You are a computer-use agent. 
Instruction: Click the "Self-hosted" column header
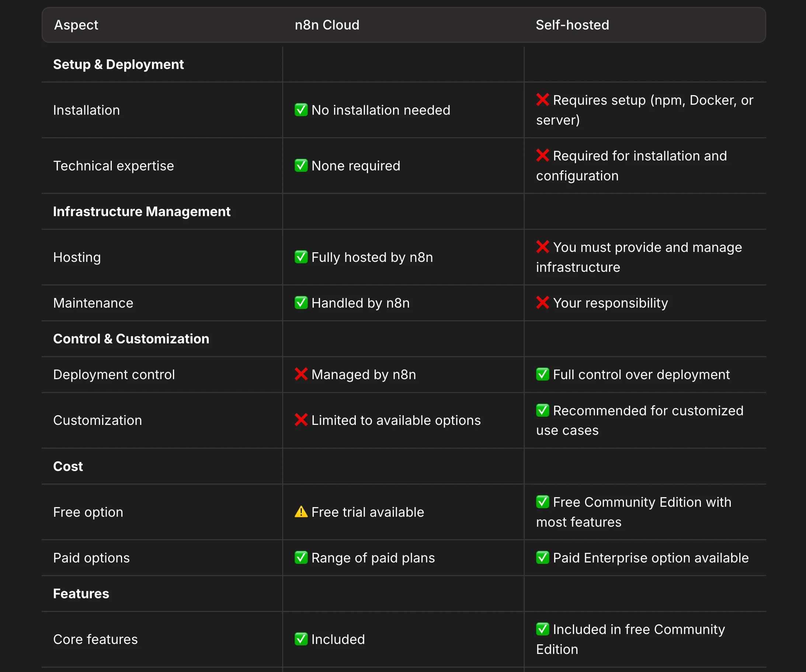tap(572, 25)
